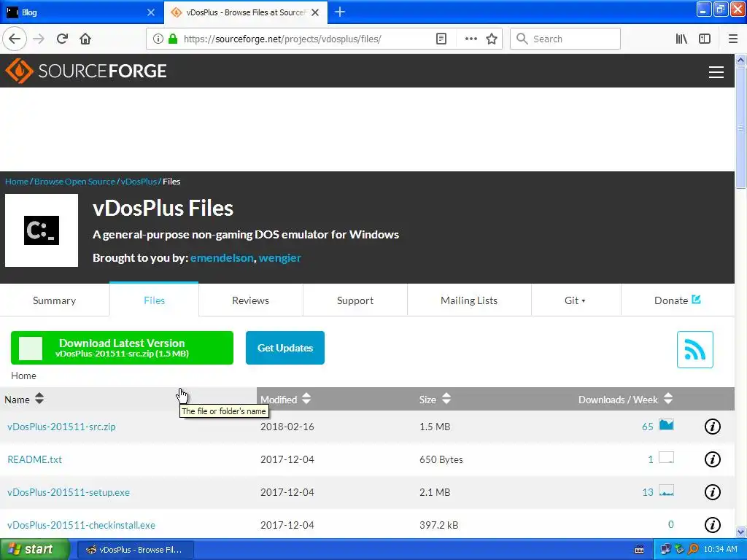Sort files by Name column arrows
This screenshot has width=747, height=560.
tap(39, 399)
